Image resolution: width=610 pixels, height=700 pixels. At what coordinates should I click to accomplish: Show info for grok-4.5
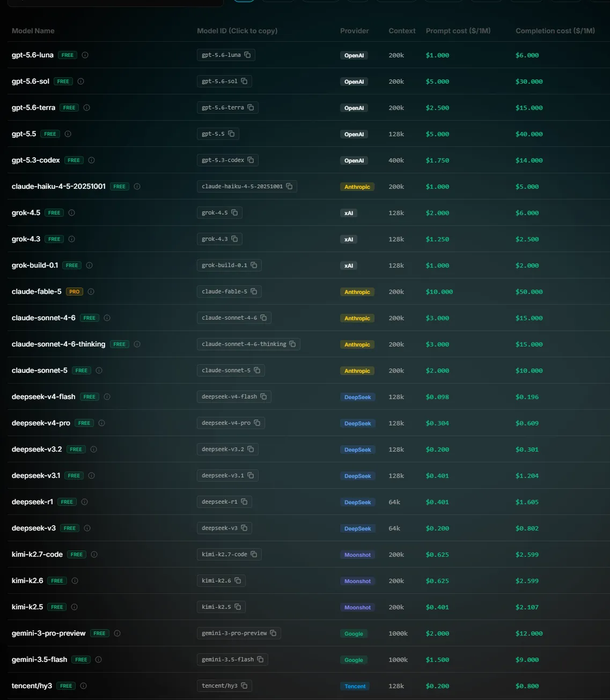[71, 213]
